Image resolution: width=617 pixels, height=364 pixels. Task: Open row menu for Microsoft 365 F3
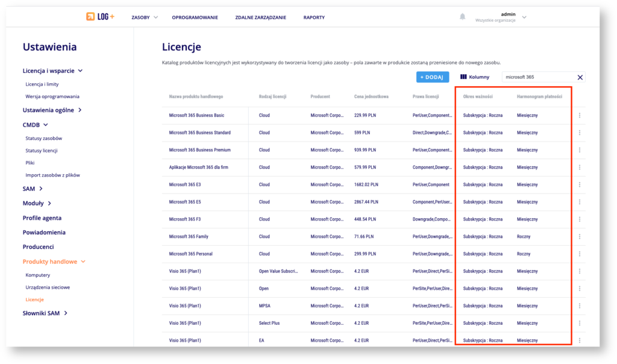tap(580, 219)
